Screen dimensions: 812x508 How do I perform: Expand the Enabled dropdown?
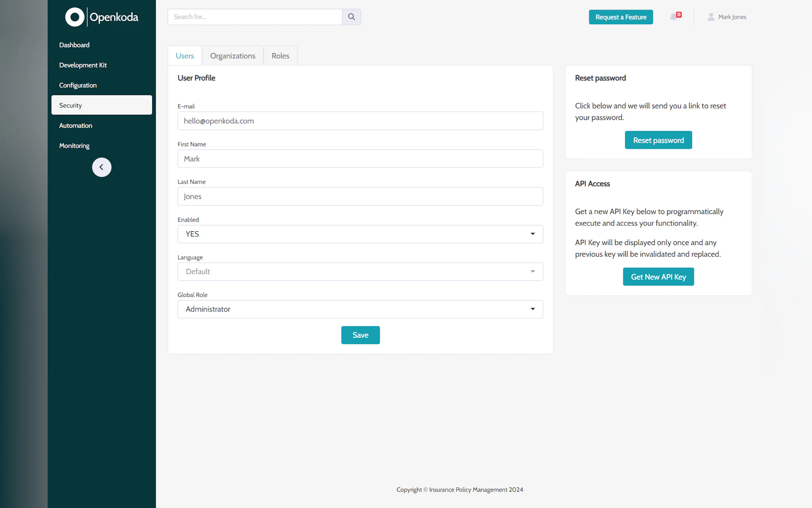tap(360, 234)
